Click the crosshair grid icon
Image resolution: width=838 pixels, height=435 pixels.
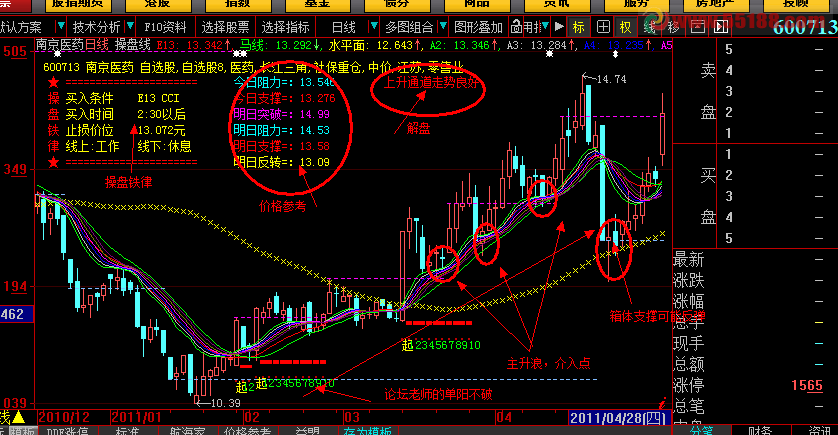[603, 27]
